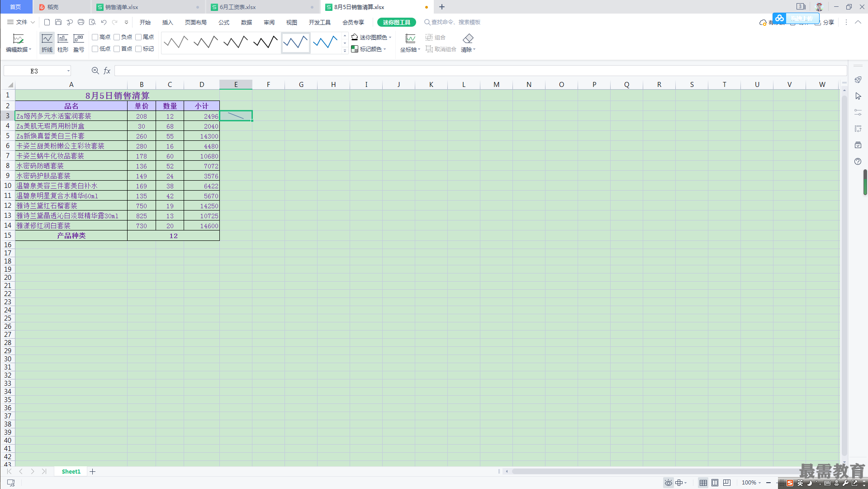Open the Page Layout (页面布局) ribbon tab

pyautogui.click(x=196, y=22)
